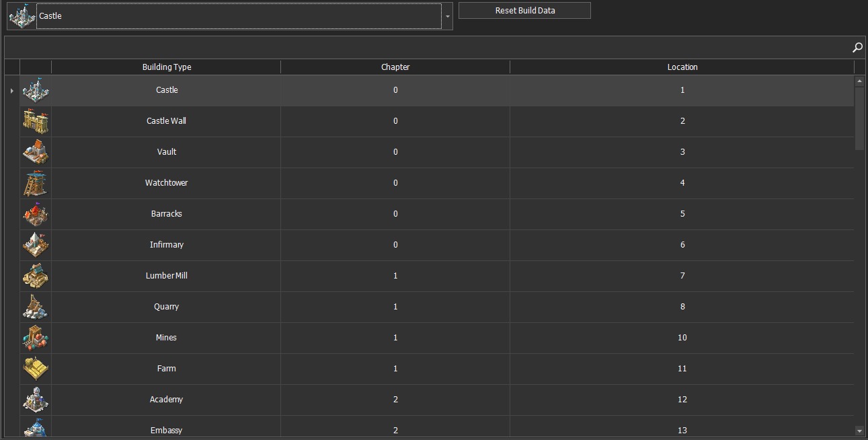The width and height of the screenshot is (868, 440).
Task: Select the Academy name cell
Action: click(166, 400)
